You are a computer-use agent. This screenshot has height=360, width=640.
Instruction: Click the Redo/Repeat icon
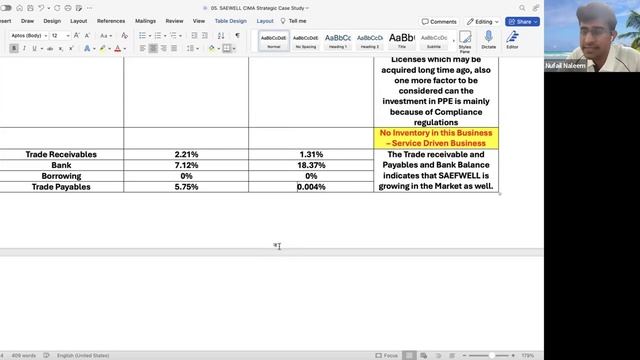[x=57, y=8]
